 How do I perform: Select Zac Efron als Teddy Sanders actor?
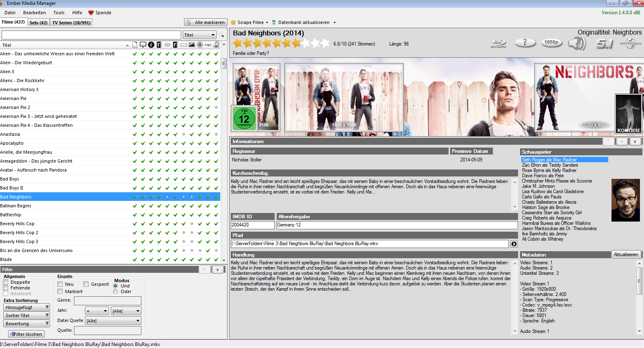550,165
